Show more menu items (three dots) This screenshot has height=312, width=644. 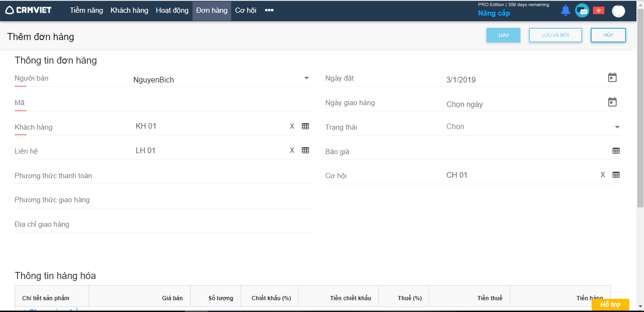coord(269,10)
